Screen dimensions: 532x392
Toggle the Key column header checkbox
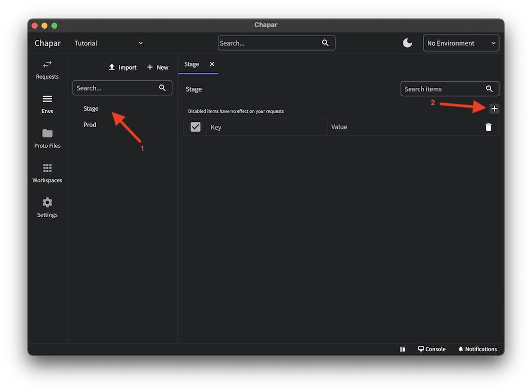click(195, 127)
